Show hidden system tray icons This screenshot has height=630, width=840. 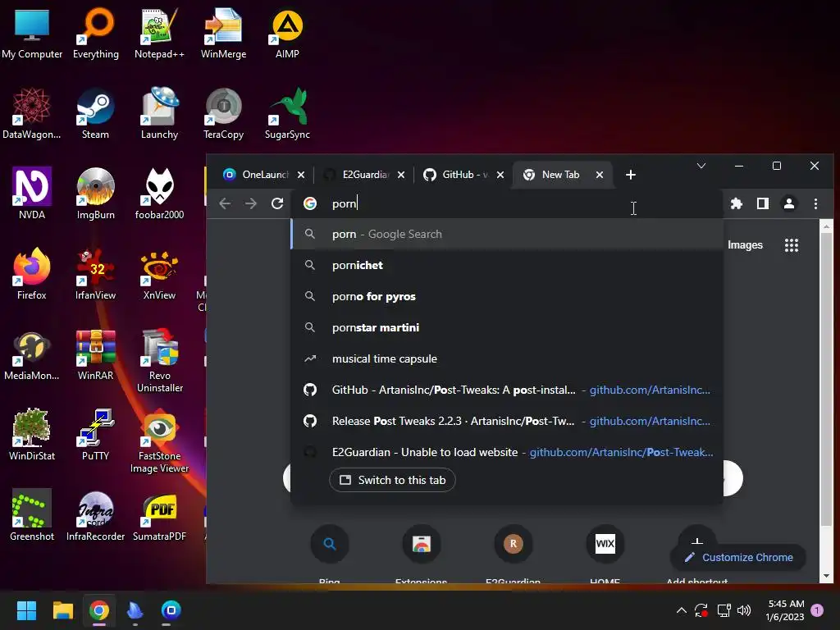(682, 610)
